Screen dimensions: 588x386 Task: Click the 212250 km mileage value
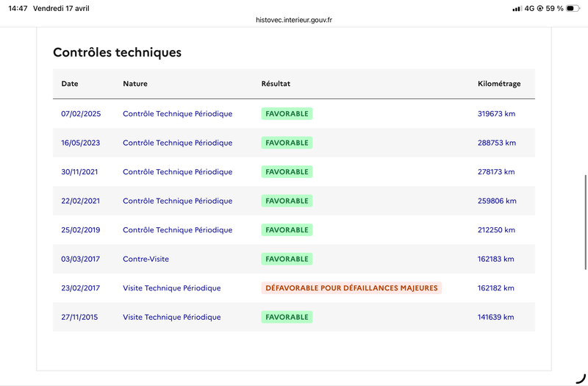pos(496,230)
